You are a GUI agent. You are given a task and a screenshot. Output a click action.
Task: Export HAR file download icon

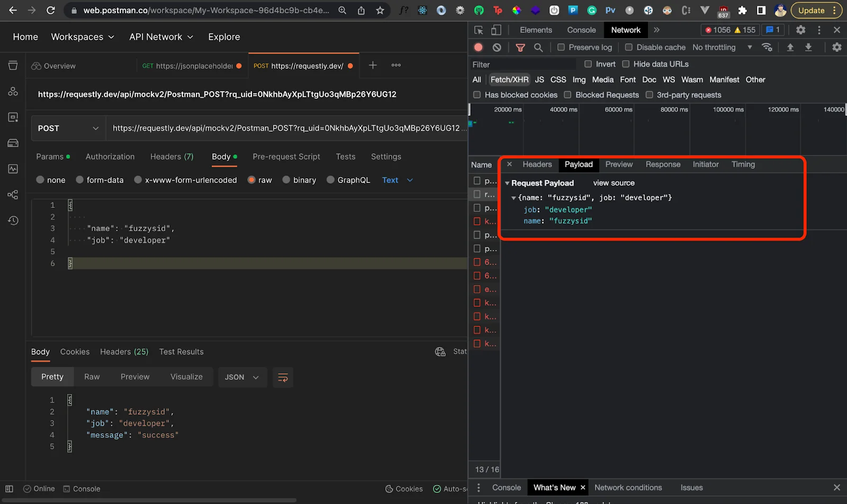point(808,47)
